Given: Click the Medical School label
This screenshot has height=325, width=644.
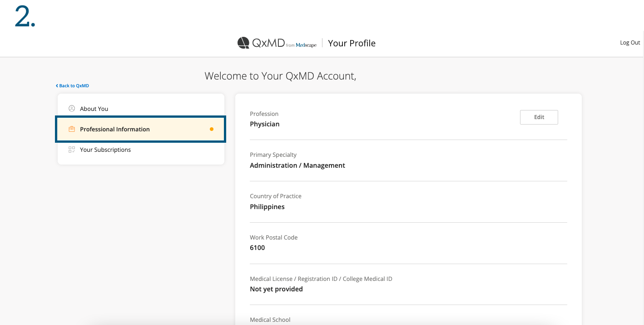Looking at the screenshot, I should (270, 320).
